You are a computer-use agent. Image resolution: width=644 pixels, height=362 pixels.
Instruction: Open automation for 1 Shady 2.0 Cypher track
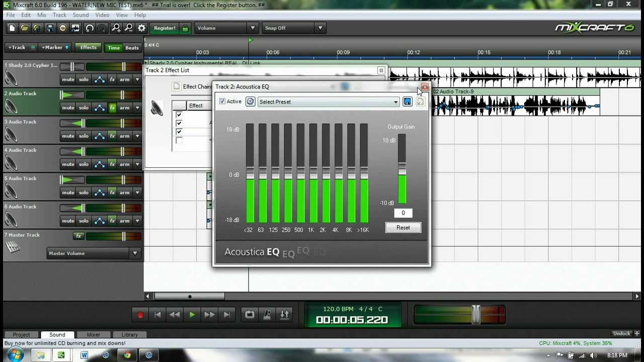(100, 79)
